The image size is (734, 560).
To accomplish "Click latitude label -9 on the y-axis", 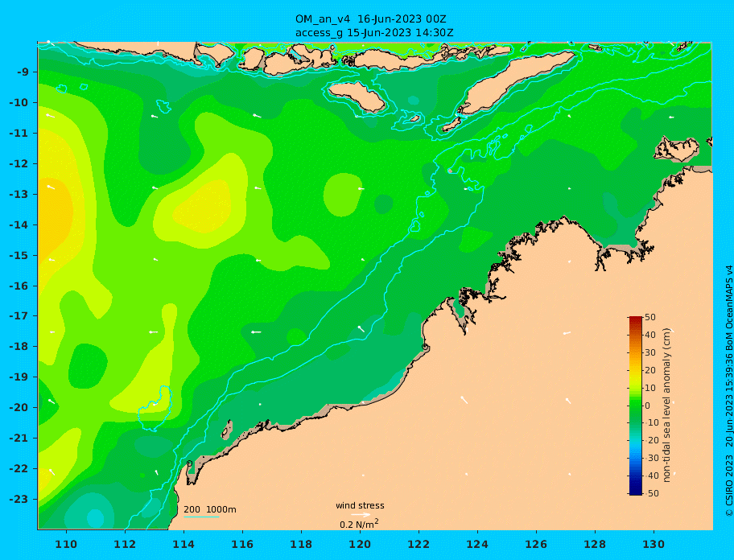I will (23, 72).
